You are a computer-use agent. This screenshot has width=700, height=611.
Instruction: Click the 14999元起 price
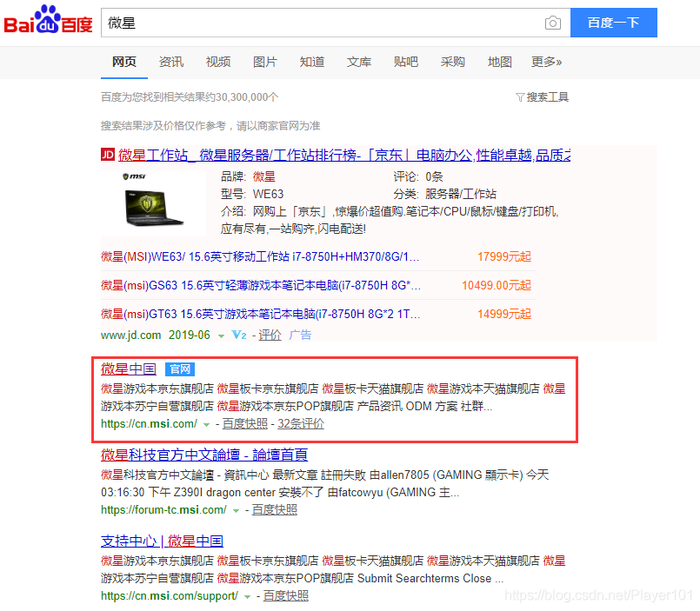tap(504, 314)
